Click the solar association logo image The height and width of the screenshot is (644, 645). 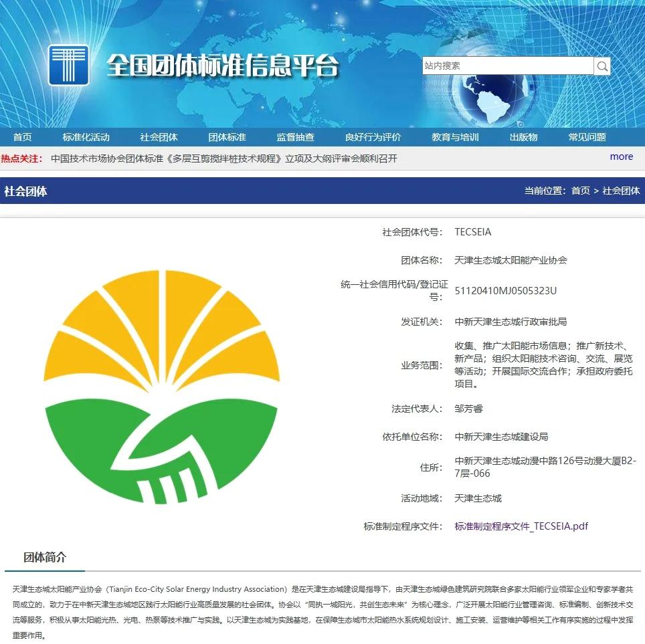pos(161,388)
